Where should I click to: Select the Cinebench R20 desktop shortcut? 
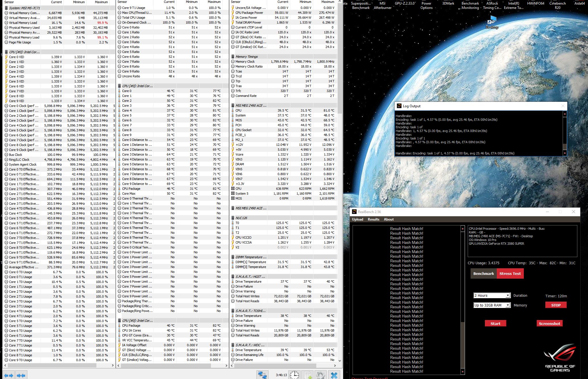click(x=557, y=5)
